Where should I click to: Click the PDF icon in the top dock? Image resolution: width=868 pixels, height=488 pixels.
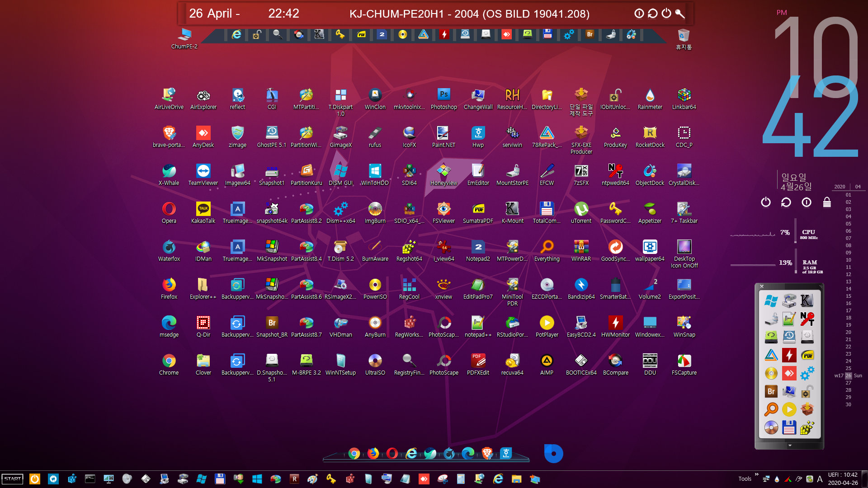[361, 34]
